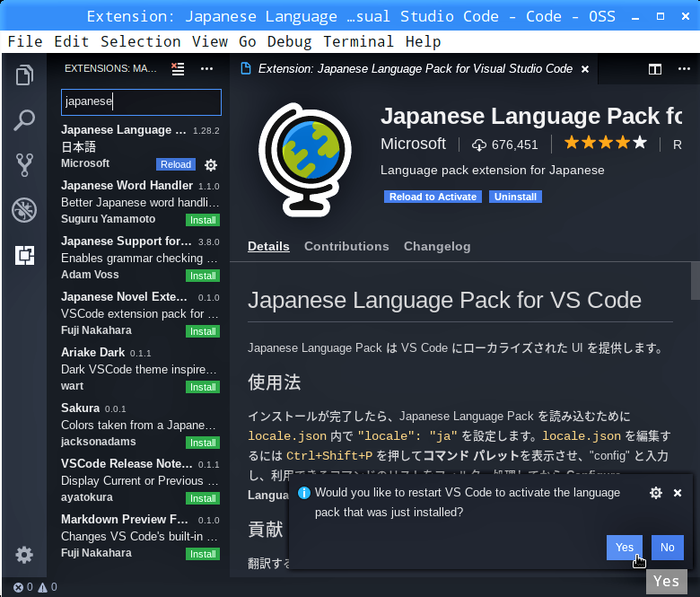Viewport: 700px width, 597px height.
Task: Click Yes to restart VS Code
Action: [x=624, y=548]
